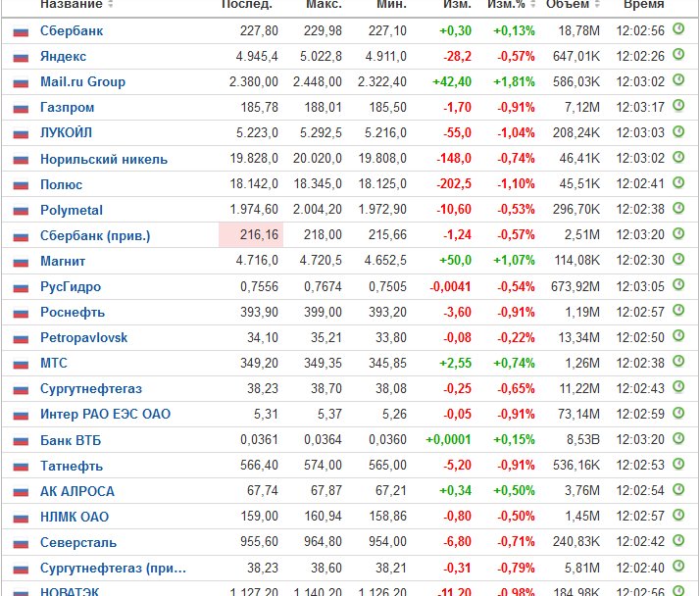Open the Mail.ru Group stock link

coord(82,81)
